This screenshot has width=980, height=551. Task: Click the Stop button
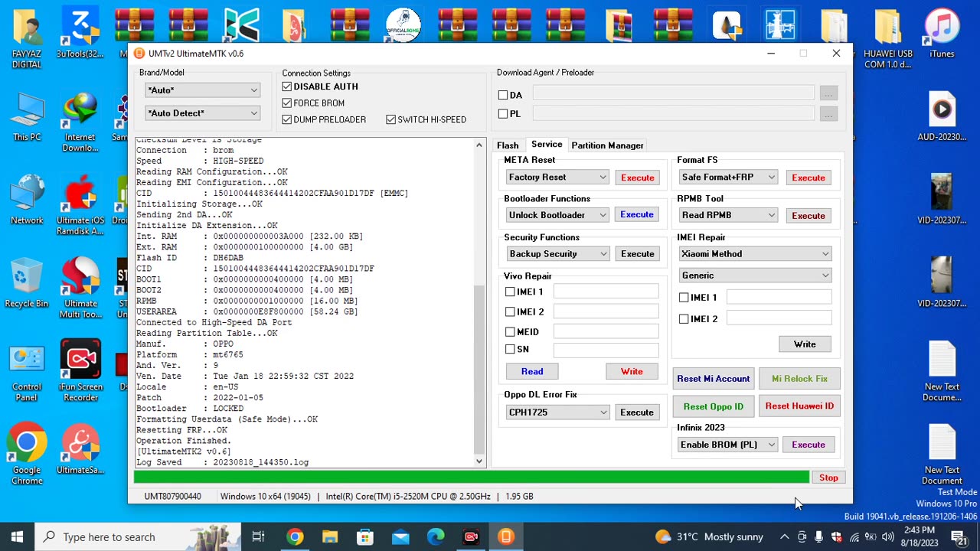point(828,478)
